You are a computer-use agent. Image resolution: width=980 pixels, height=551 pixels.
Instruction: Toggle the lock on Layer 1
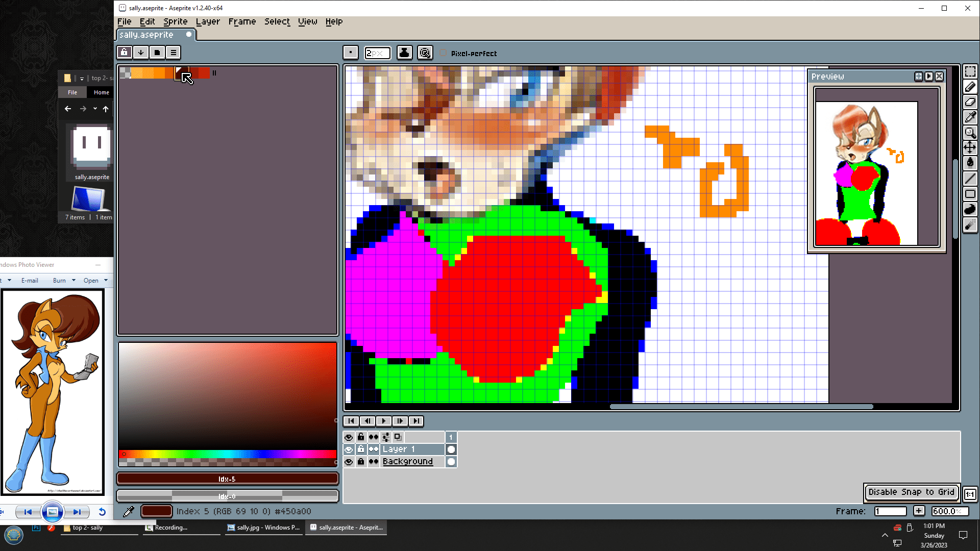(x=361, y=449)
